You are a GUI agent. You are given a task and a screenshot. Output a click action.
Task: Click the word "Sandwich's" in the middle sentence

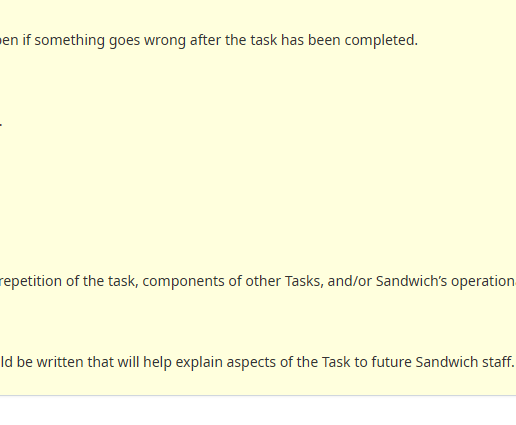411,281
